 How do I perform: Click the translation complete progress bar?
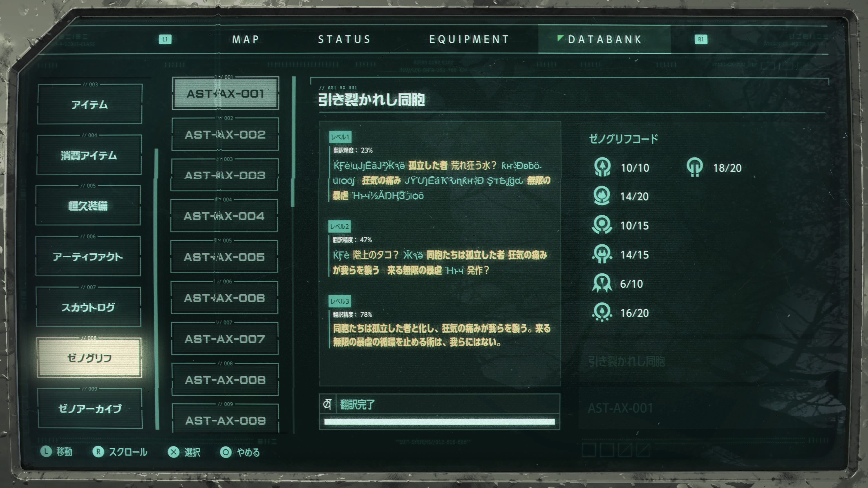point(439,422)
